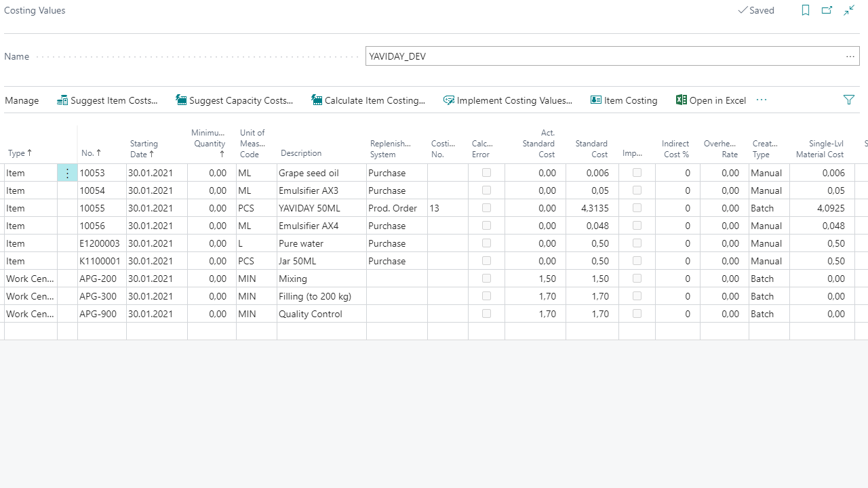Click Costing No. cell showing 13
868x488 pixels.
click(448, 208)
